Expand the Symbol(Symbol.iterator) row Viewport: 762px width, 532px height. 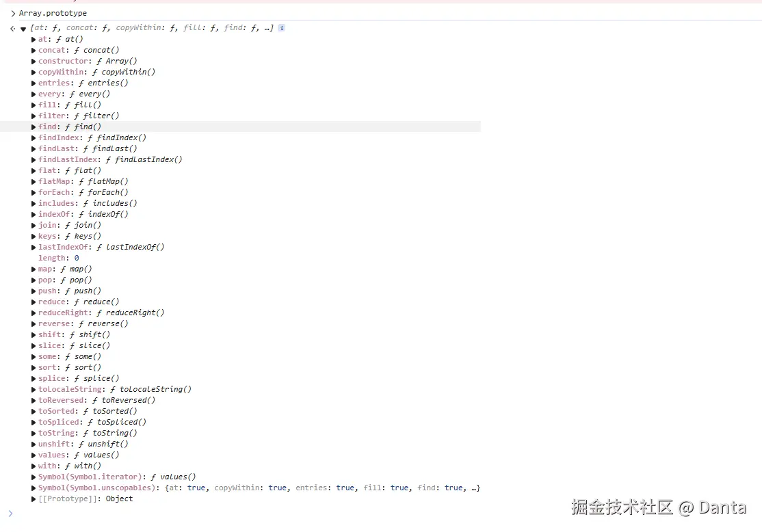pos(34,477)
